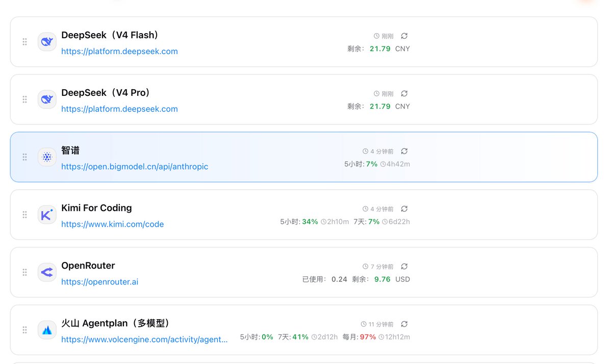Click the 21.79 balance in V4 Pro card
The image size is (612, 364).
point(380,107)
